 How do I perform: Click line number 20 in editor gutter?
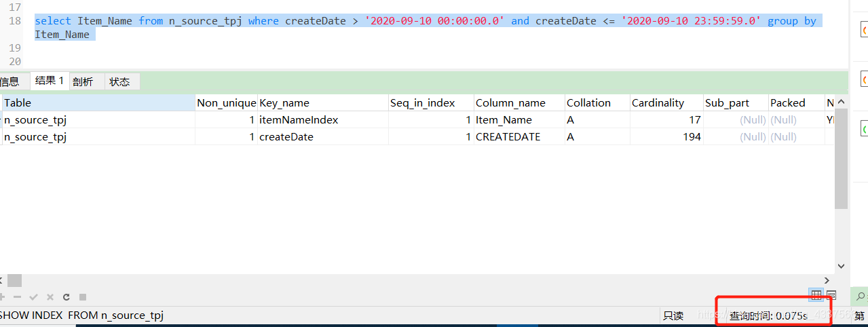tap(15, 62)
